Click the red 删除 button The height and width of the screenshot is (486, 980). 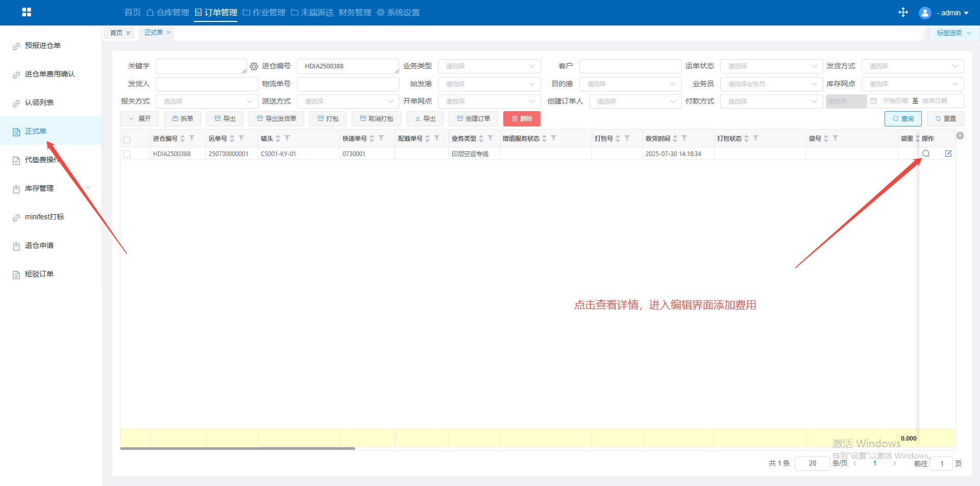click(x=521, y=119)
